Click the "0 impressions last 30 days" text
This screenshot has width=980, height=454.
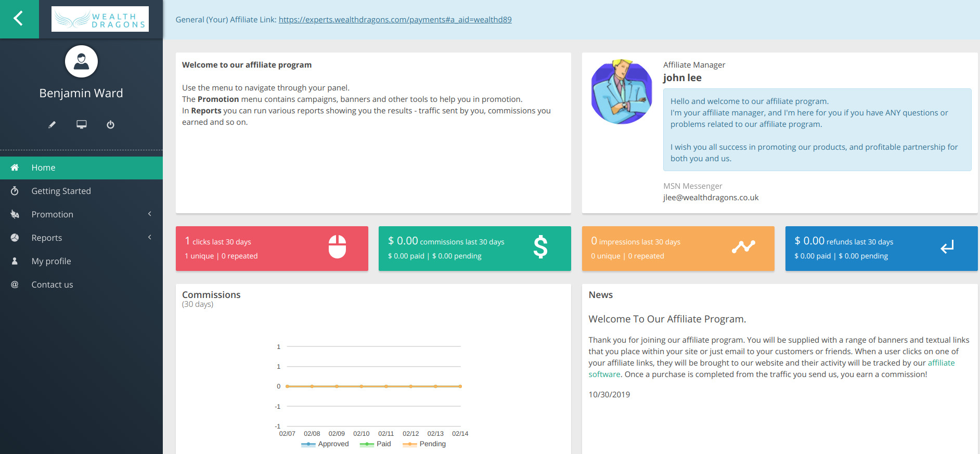pyautogui.click(x=636, y=241)
